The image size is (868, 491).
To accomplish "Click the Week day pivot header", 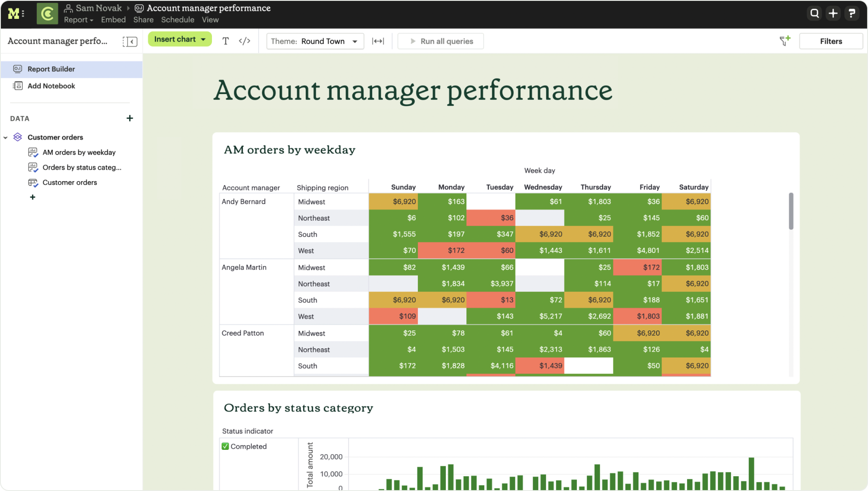I will 540,171.
